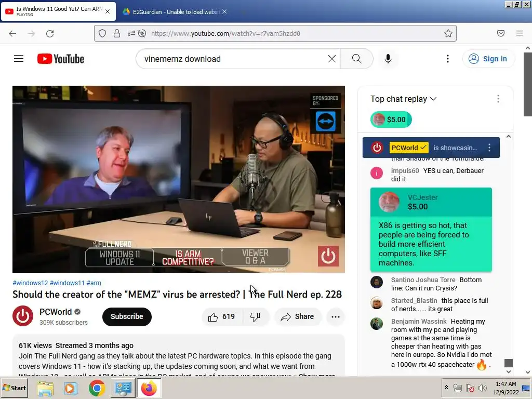Image resolution: width=532 pixels, height=399 pixels.
Task: Open the tracking protection shield icon
Action: [102, 33]
